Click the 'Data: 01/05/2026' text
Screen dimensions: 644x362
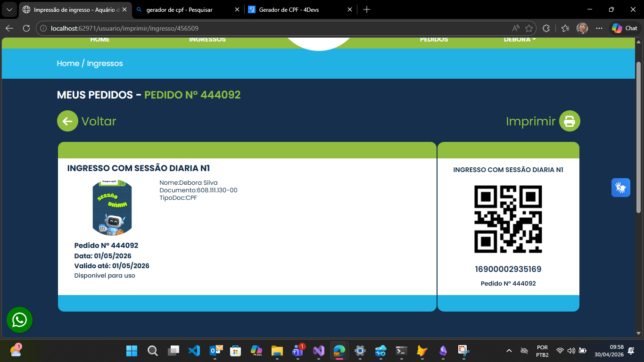point(103,256)
